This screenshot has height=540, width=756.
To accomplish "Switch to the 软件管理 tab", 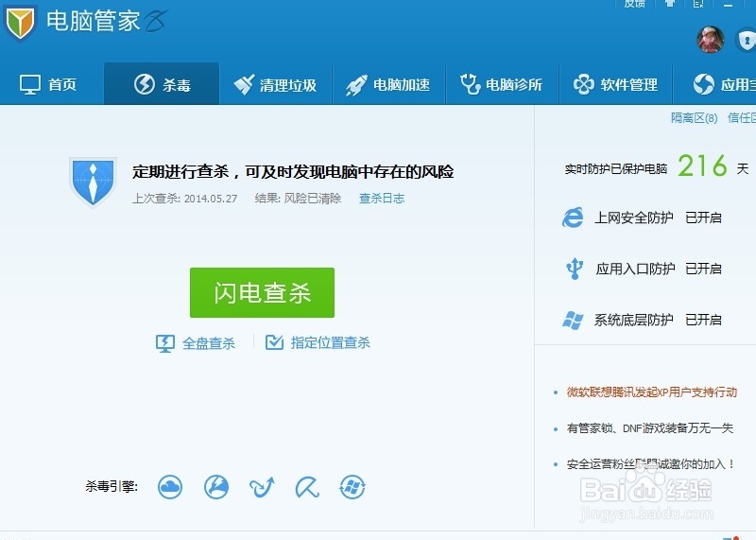I will coord(615,84).
